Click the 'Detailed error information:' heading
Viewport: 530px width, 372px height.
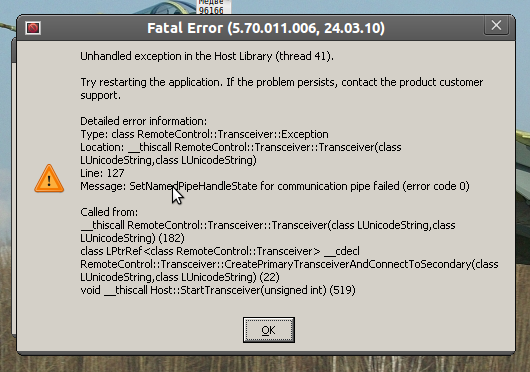pos(143,121)
